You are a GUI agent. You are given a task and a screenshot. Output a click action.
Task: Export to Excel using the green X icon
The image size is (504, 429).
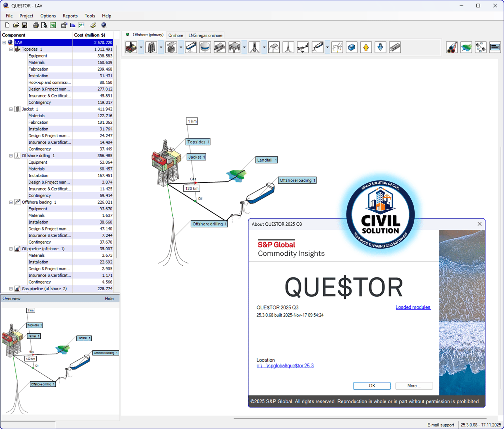click(53, 25)
